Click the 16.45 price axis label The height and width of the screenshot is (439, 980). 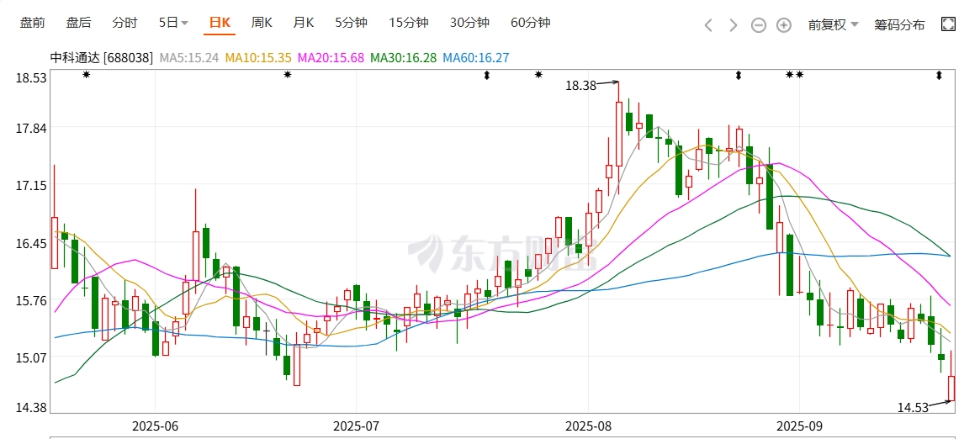tap(31, 243)
